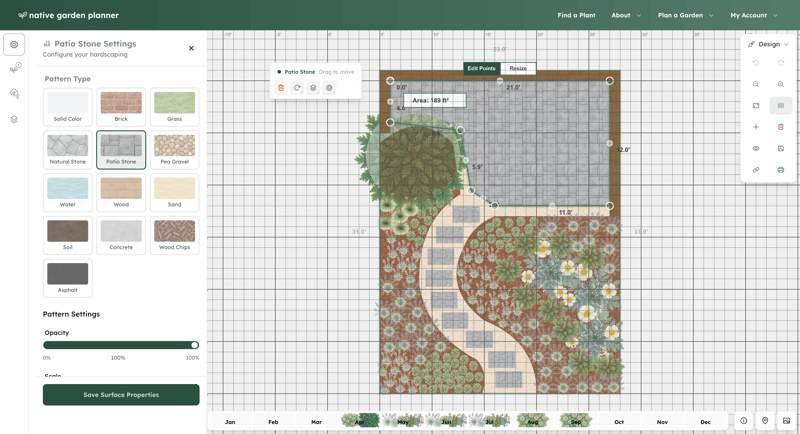Open the My Account dropdown
Image resolution: width=800 pixels, height=434 pixels.
coord(753,15)
